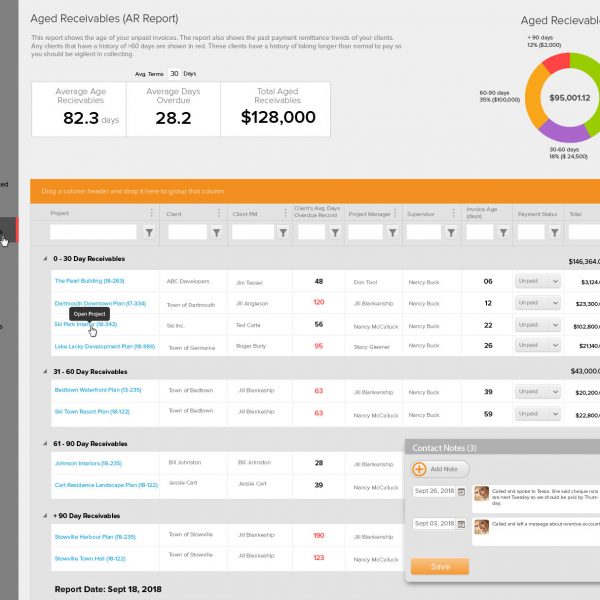Screen dimensions: 600x600
Task: Click the Save button in Contact Notes
Action: [440, 566]
